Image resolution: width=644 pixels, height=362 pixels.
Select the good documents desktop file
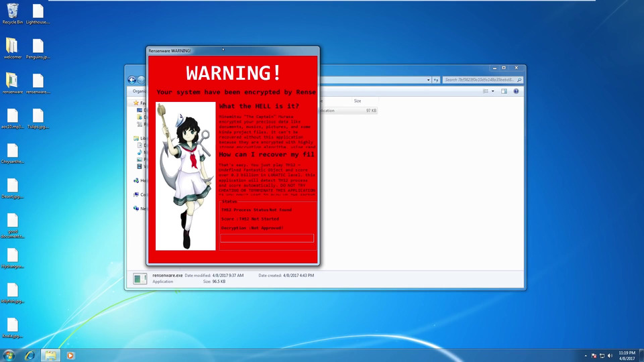point(12,225)
